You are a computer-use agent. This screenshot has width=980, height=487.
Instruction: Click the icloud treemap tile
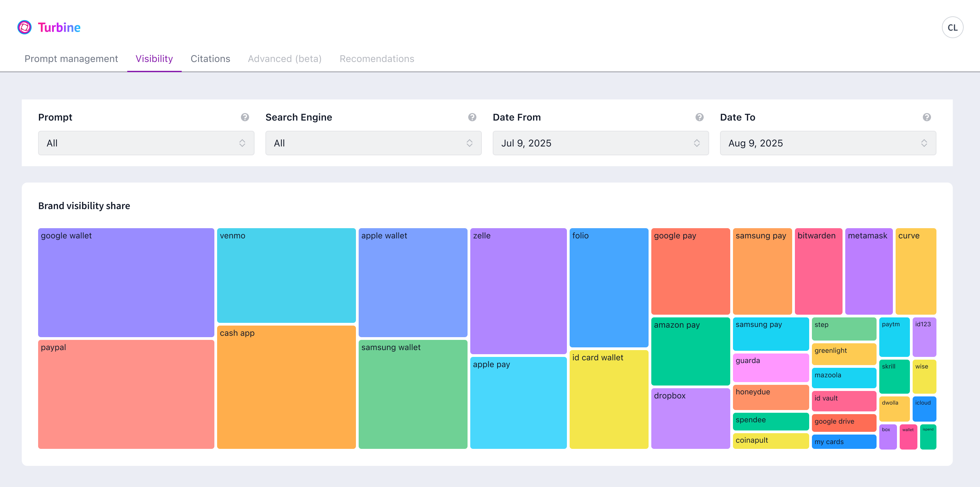tap(925, 409)
